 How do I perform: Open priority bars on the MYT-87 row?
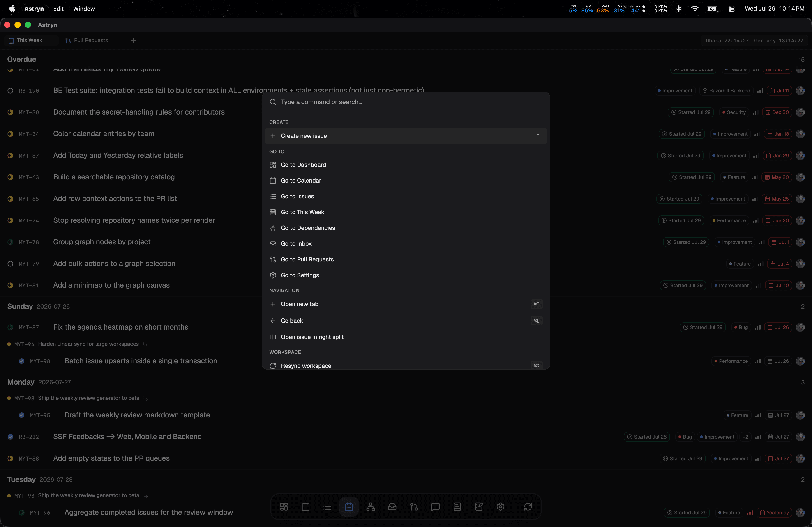(x=757, y=327)
